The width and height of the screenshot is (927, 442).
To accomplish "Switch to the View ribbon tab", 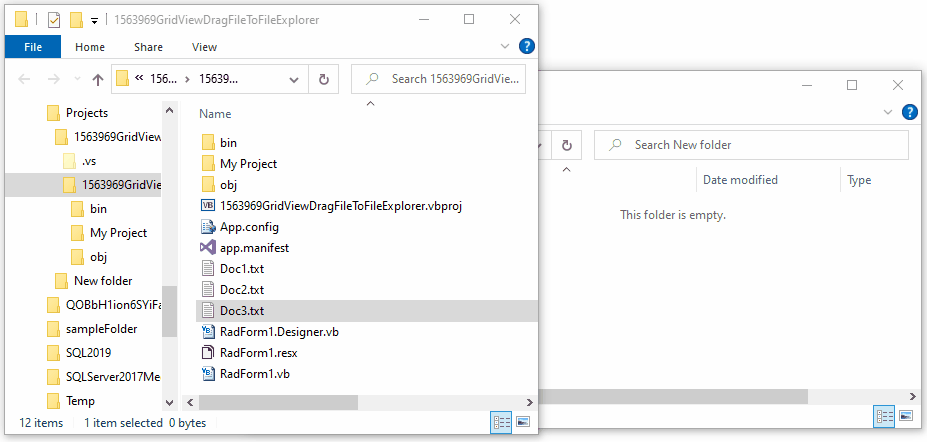I will click(204, 46).
